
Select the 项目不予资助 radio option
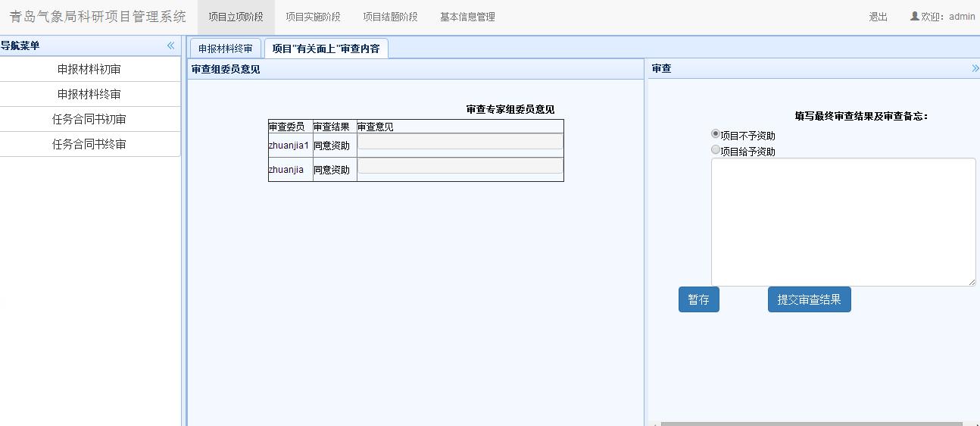coord(716,134)
